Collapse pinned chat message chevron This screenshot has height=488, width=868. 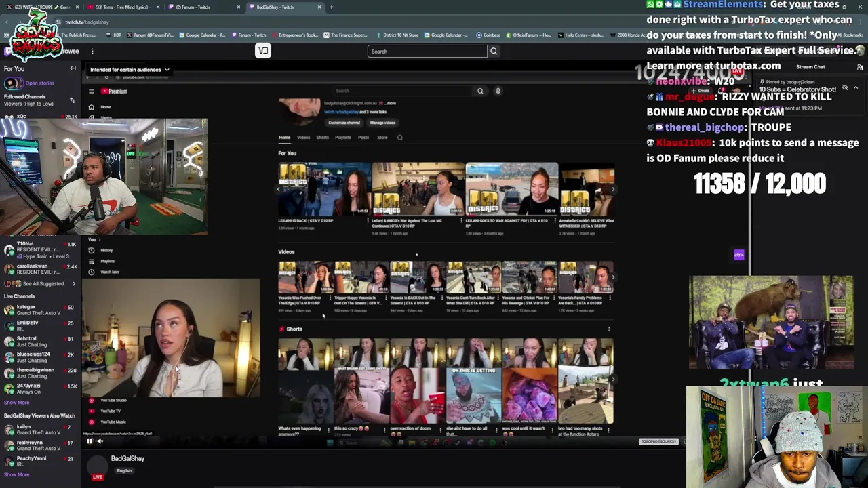pyautogui.click(x=856, y=88)
